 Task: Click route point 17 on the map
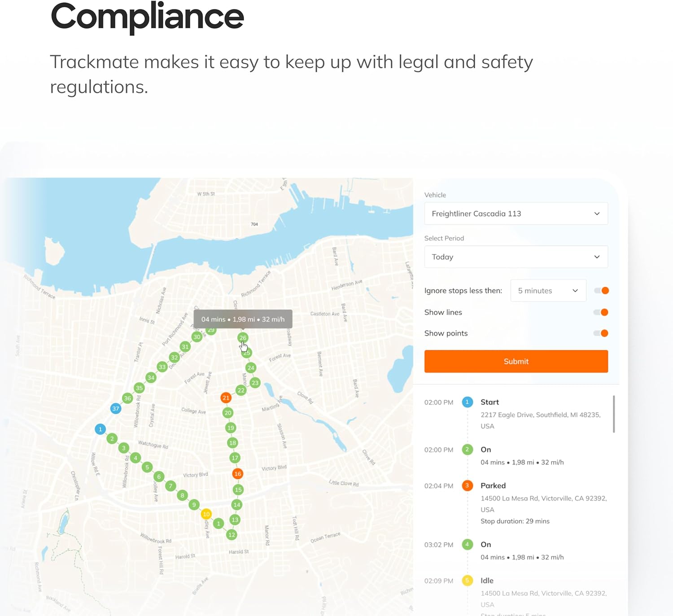pyautogui.click(x=235, y=458)
